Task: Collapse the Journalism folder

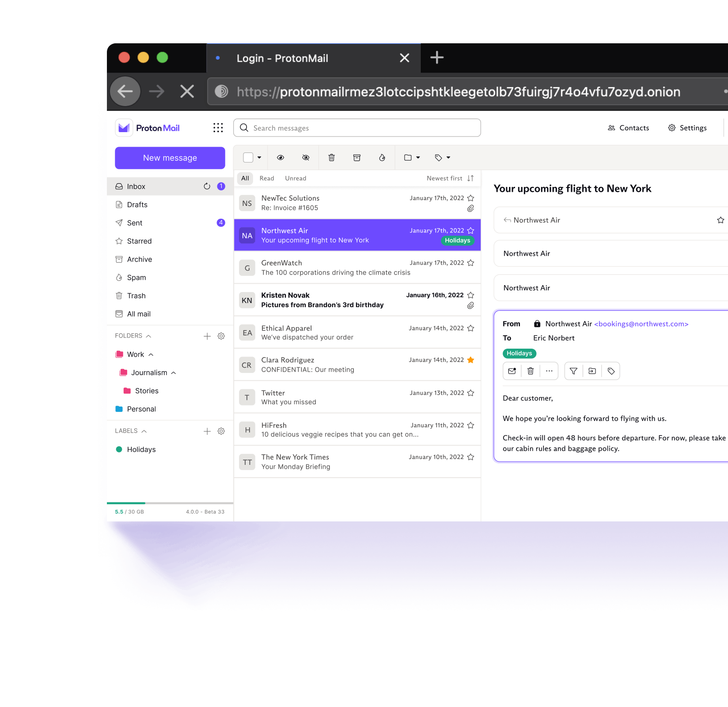Action: [x=174, y=373]
